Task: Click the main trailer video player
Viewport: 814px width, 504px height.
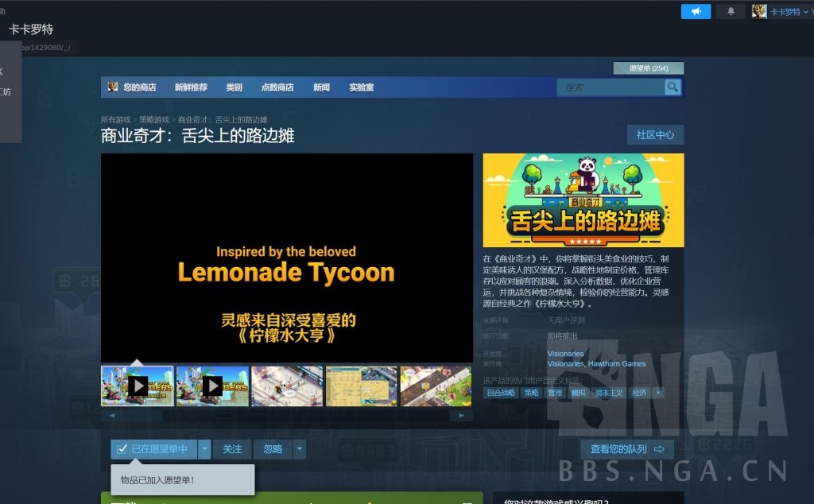Action: 286,258
